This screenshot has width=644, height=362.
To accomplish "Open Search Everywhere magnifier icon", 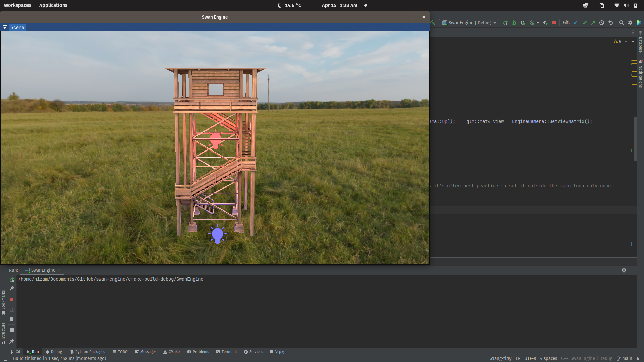I will click(621, 23).
